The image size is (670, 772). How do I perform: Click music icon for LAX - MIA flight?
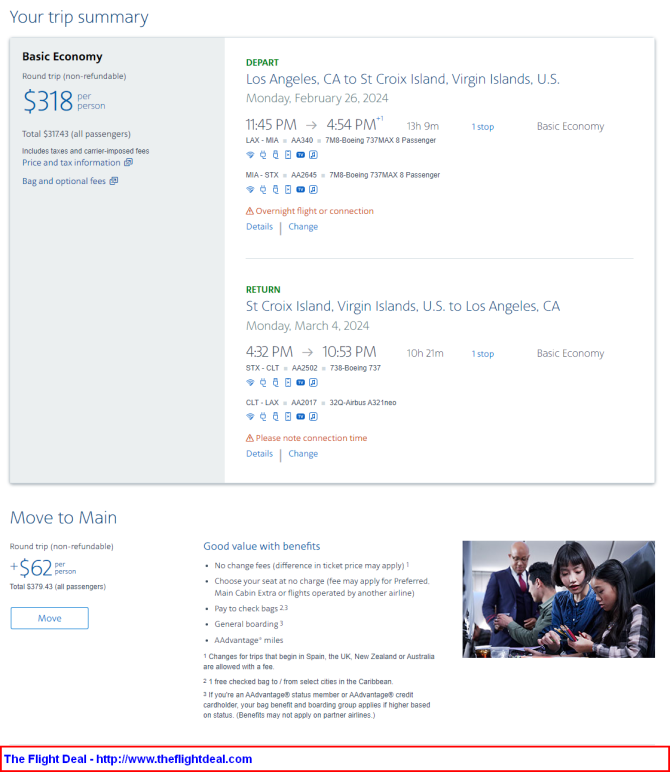tap(313, 155)
